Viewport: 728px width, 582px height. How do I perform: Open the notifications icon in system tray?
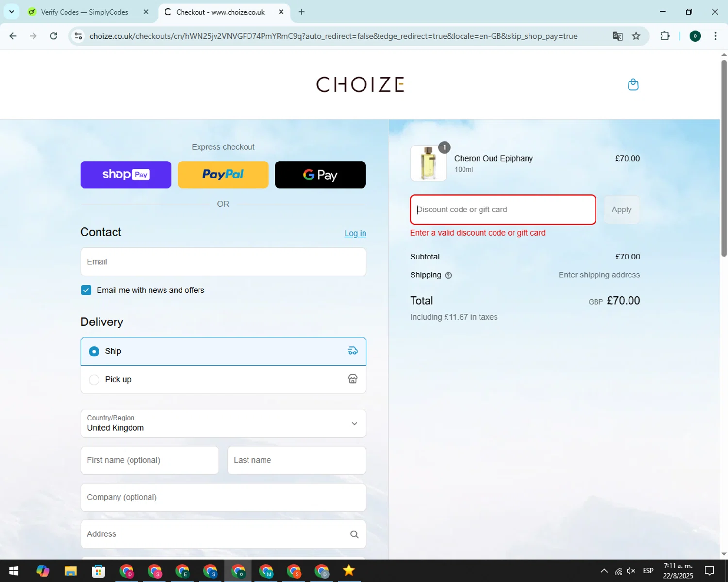pos(710,571)
